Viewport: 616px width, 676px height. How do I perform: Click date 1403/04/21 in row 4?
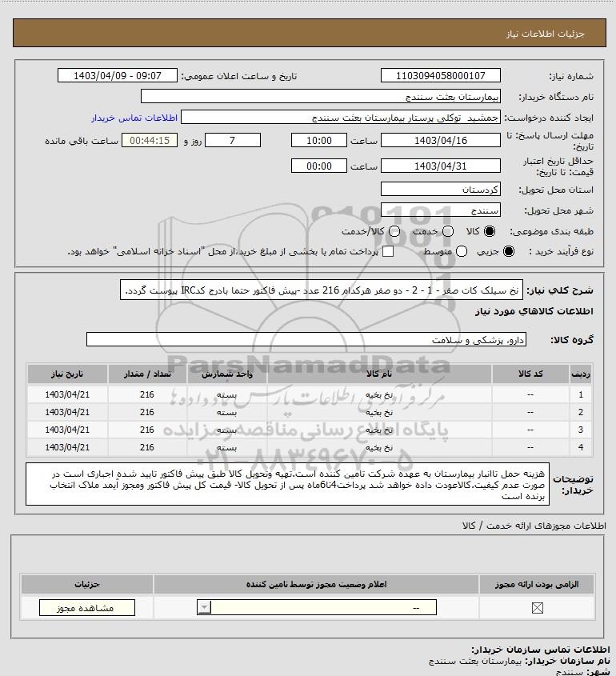(67, 447)
